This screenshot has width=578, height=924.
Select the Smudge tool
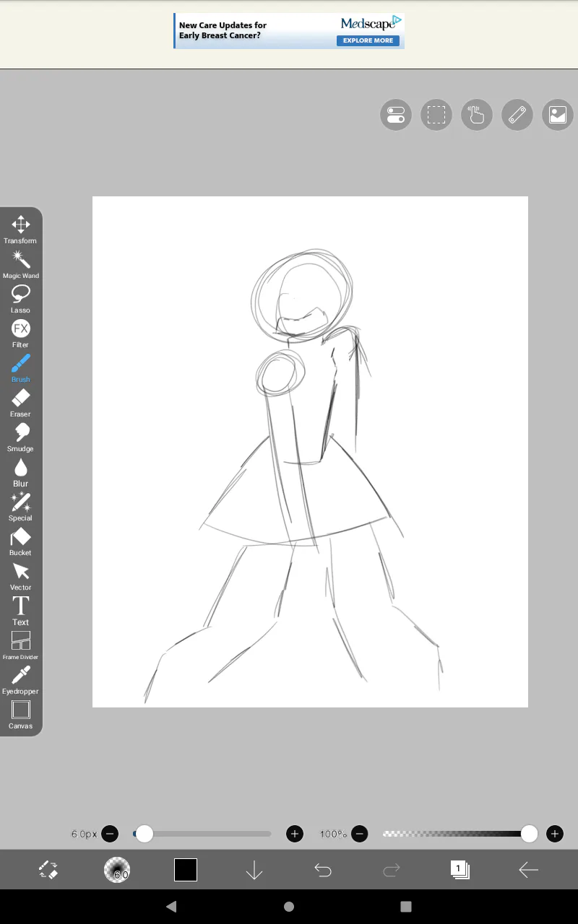pyautogui.click(x=21, y=437)
